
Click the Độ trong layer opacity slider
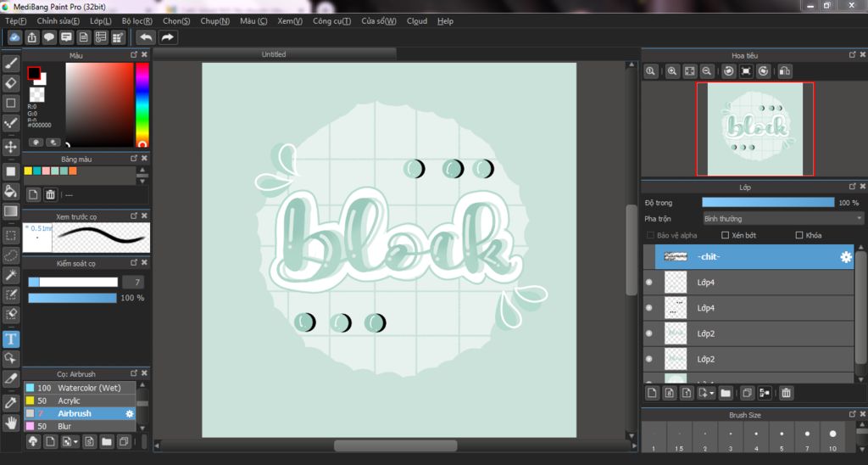pos(768,203)
